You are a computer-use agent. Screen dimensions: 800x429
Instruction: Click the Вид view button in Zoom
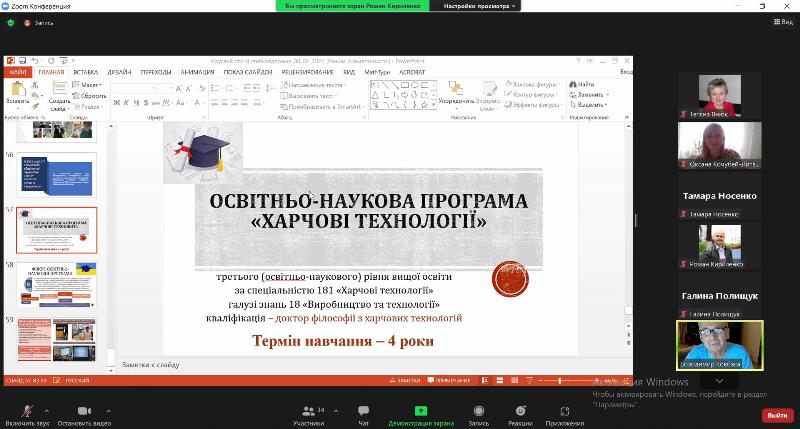[783, 22]
